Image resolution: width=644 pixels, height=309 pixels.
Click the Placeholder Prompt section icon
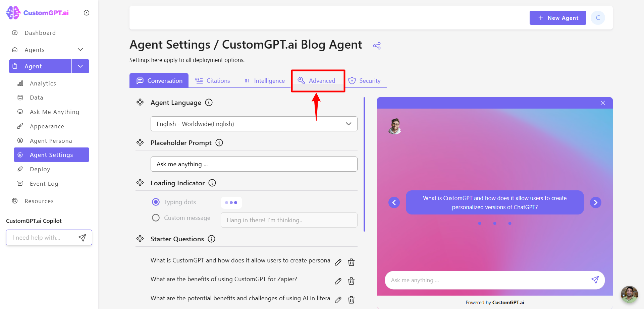coord(140,142)
